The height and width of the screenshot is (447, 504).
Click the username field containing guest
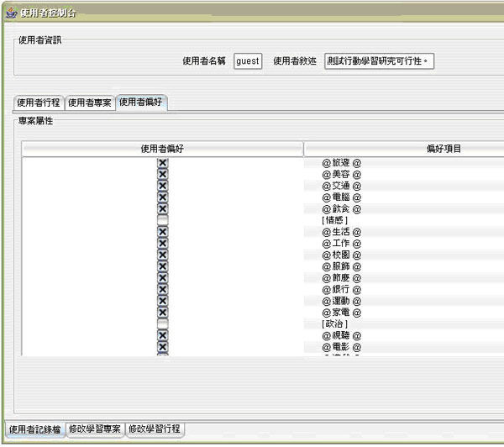point(248,61)
